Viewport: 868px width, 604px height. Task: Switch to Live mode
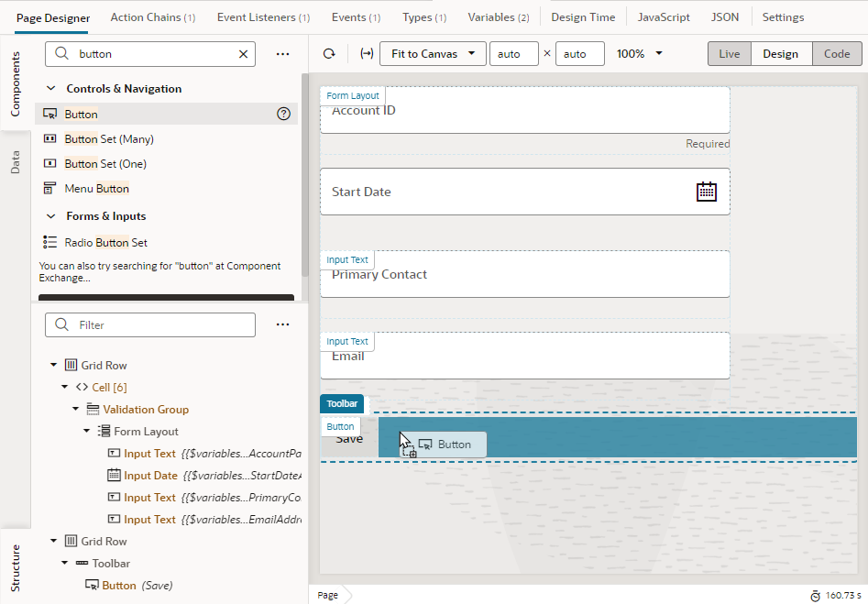729,54
